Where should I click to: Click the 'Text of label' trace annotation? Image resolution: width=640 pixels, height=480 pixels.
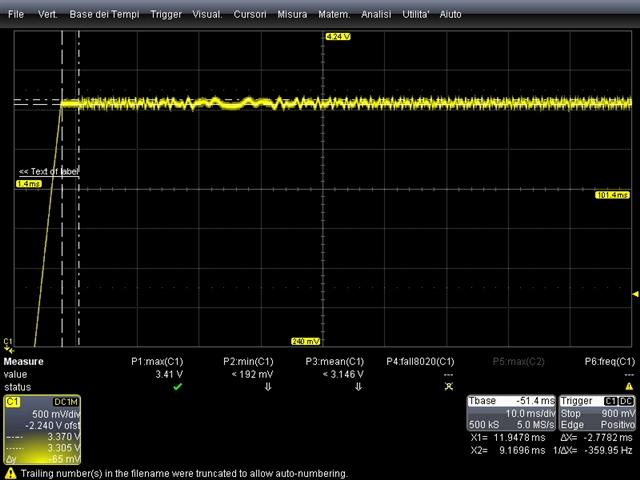point(49,172)
